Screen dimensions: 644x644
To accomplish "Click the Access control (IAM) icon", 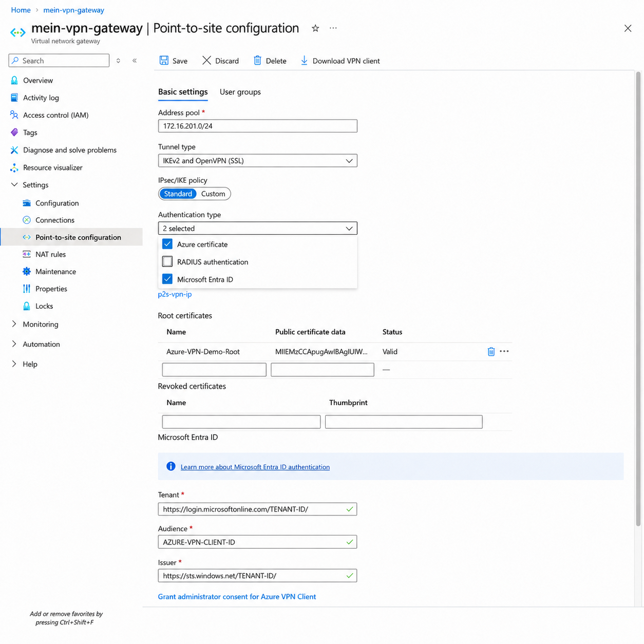I will tap(14, 115).
